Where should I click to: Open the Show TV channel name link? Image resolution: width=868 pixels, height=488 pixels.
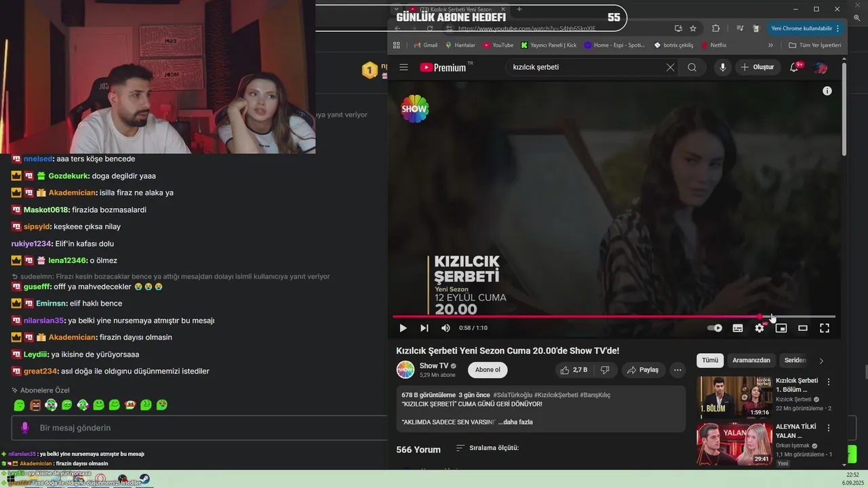click(x=434, y=366)
